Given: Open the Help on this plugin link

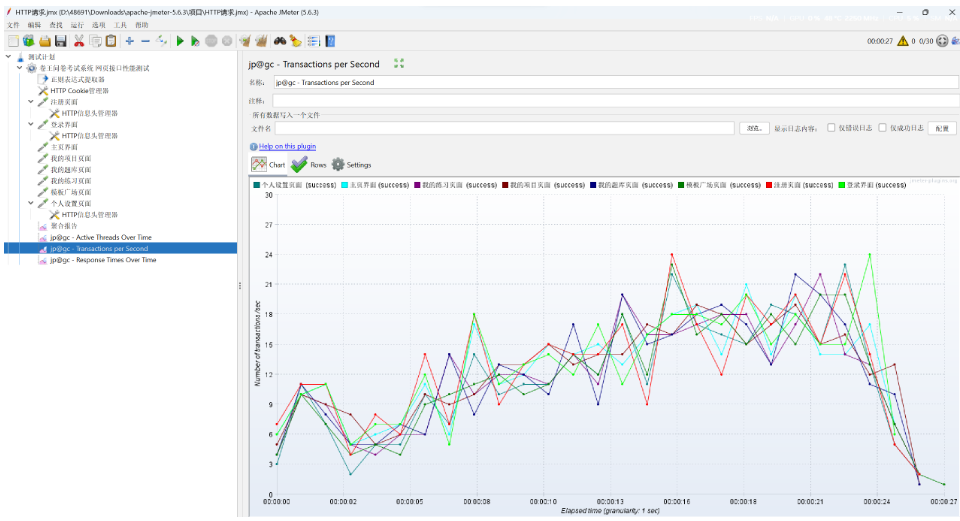Looking at the screenshot, I should coord(287,146).
